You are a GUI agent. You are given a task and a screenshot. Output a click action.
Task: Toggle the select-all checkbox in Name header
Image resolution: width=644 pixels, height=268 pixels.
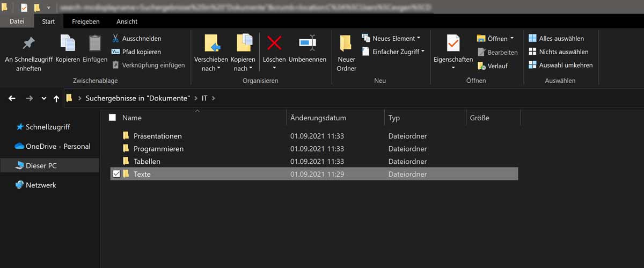point(112,118)
